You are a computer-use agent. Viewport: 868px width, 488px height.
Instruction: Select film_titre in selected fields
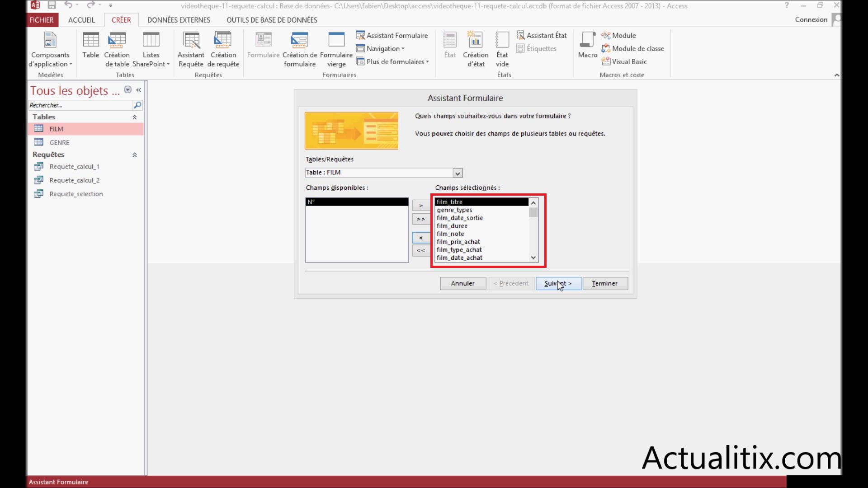(x=482, y=202)
